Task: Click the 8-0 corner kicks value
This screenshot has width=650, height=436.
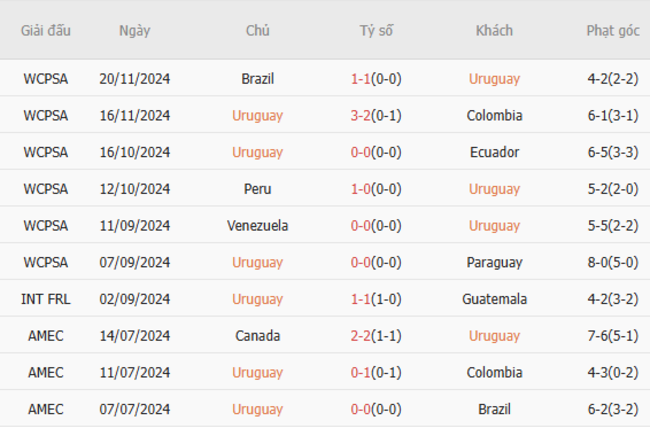Action: pos(600,263)
